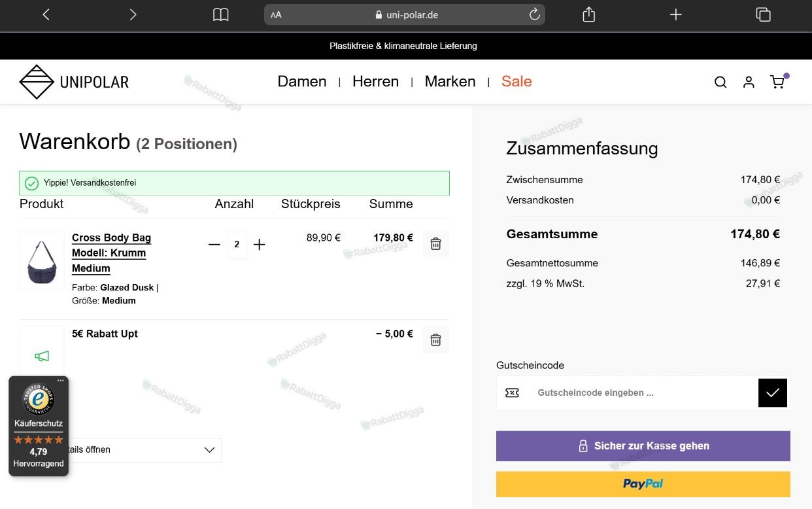Apply coupon with the checkmark button

[773, 393]
